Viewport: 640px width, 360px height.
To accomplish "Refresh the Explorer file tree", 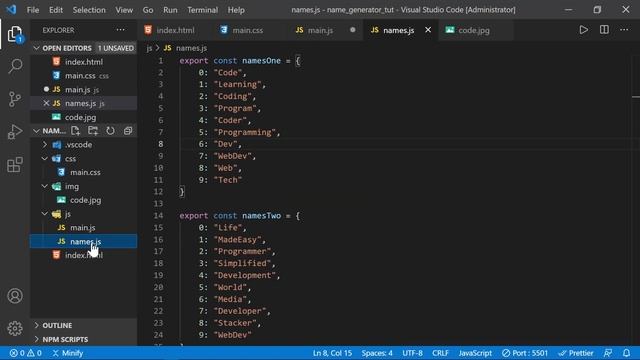I will [x=110, y=131].
